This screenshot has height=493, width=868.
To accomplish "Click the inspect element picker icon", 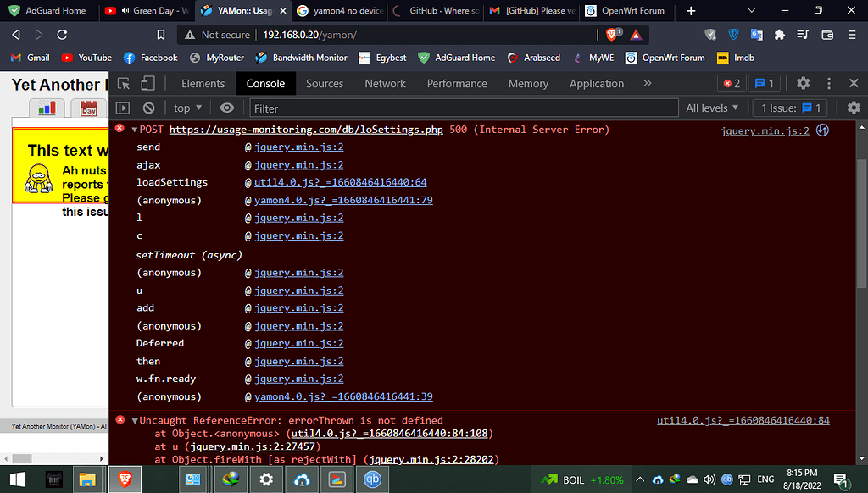I will pos(124,84).
